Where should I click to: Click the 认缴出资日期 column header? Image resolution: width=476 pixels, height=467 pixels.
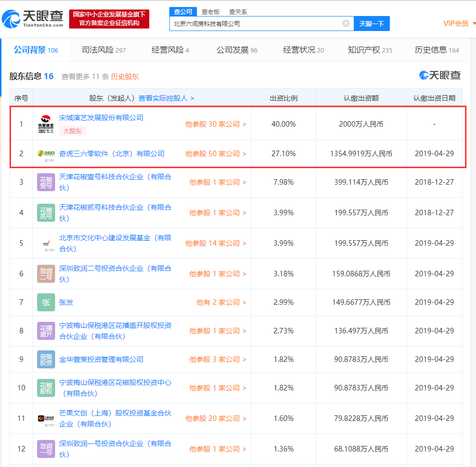[434, 98]
